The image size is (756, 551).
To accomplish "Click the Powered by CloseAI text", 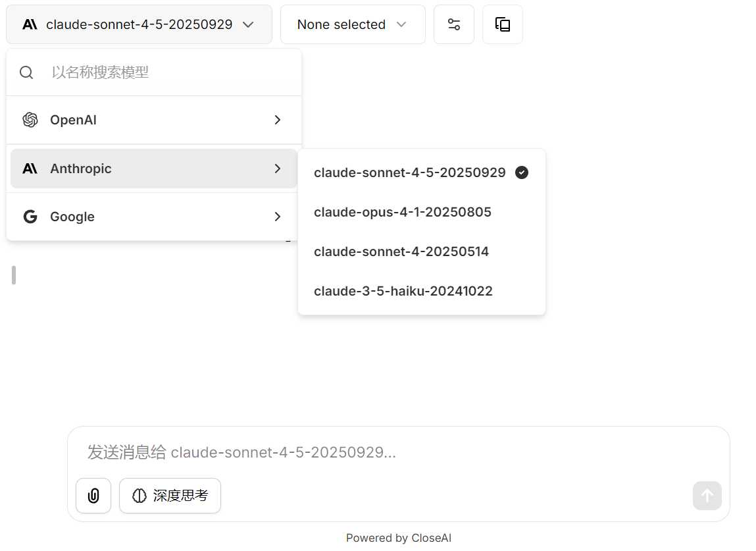I will coord(398,538).
